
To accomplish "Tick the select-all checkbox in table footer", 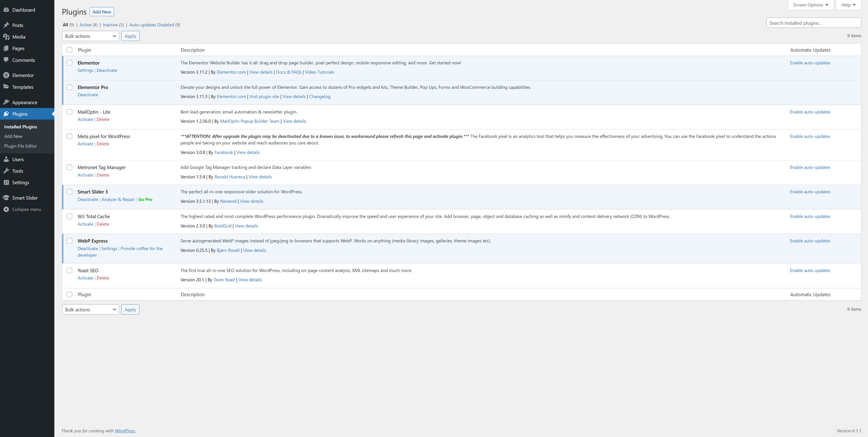I will pyautogui.click(x=69, y=294).
